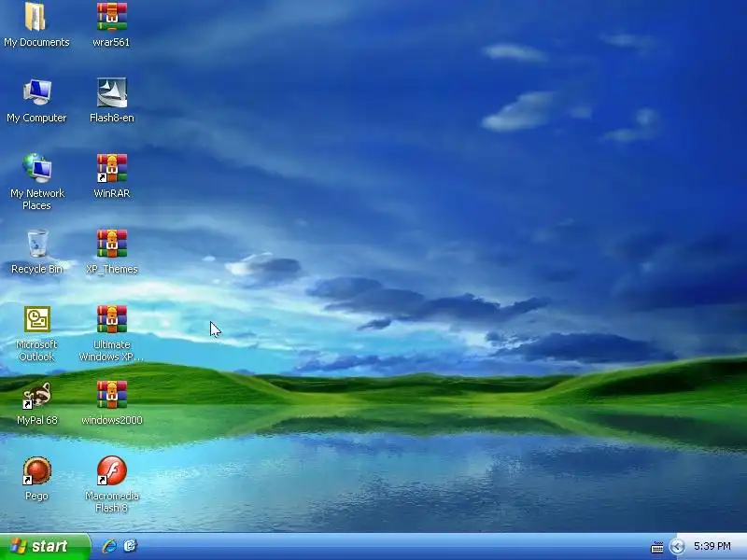This screenshot has width=747, height=560.
Task: Launch Macromedia Flash 8 shortcut
Action: [x=111, y=470]
